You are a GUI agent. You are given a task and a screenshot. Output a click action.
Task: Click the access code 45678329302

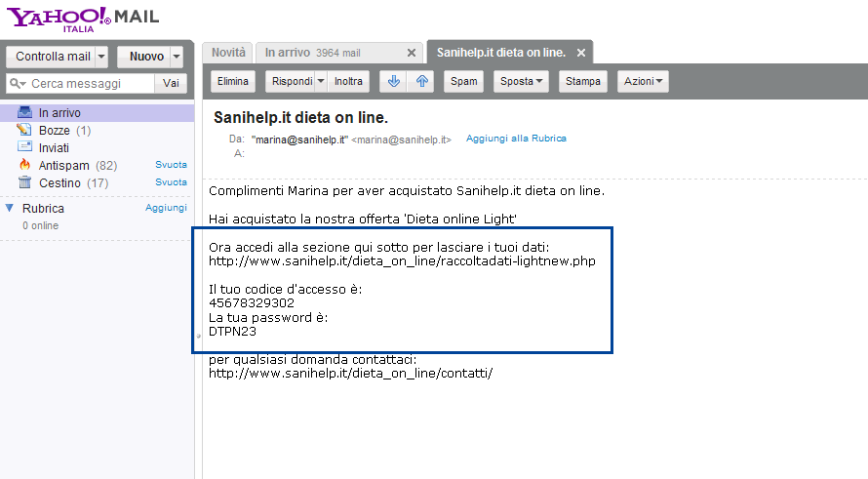click(252, 303)
